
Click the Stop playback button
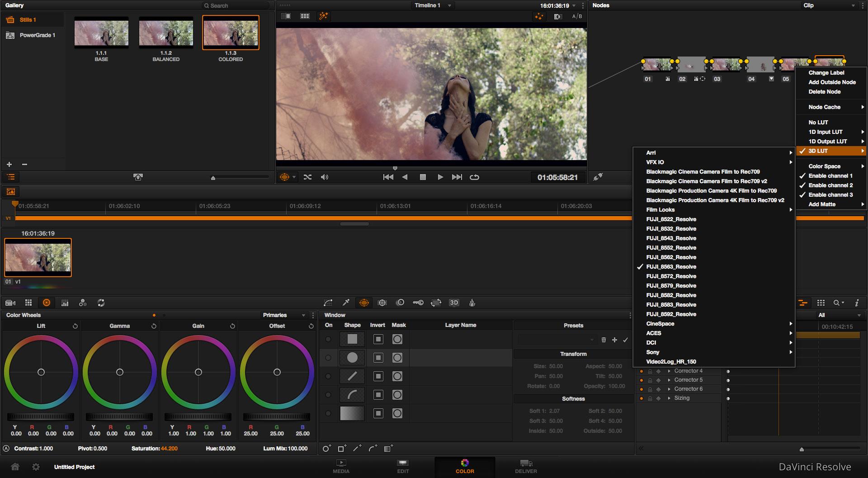[423, 177]
